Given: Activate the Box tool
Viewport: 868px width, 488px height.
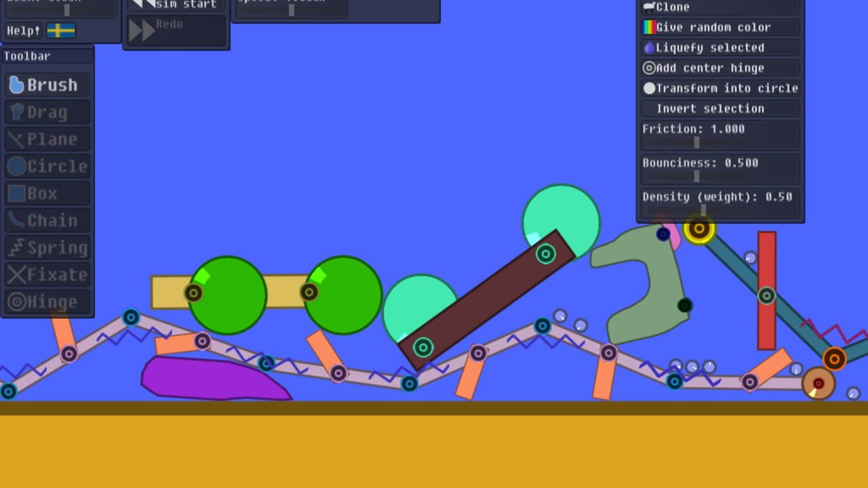Looking at the screenshot, I should coord(47,193).
